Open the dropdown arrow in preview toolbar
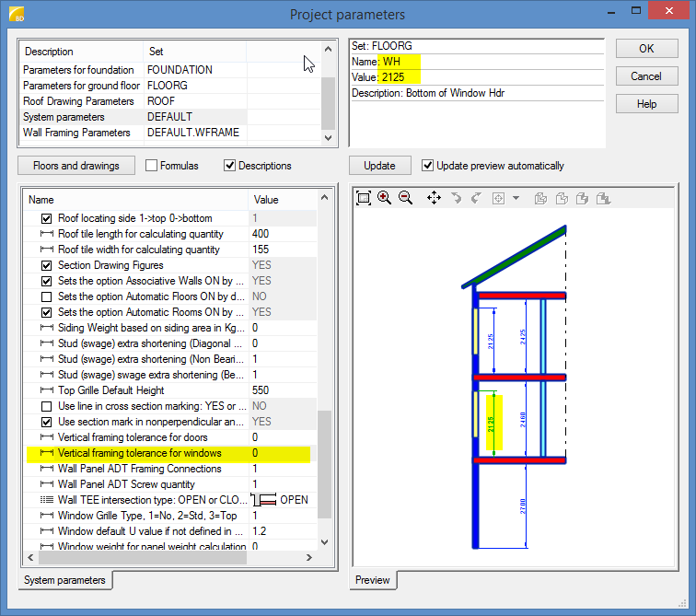The width and height of the screenshot is (696, 616). [516, 198]
